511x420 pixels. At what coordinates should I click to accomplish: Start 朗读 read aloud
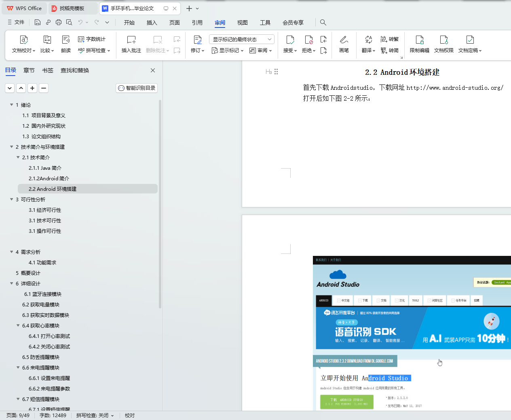66,44
